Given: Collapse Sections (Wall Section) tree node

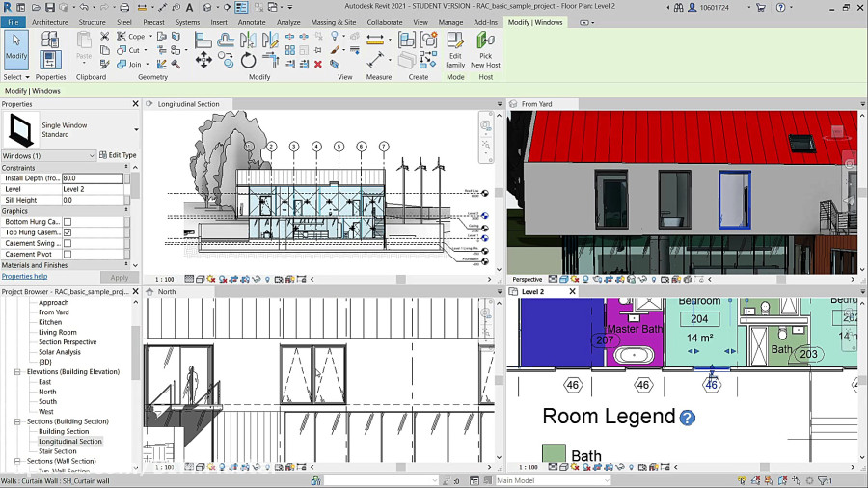Looking at the screenshot, I should pos(17,461).
